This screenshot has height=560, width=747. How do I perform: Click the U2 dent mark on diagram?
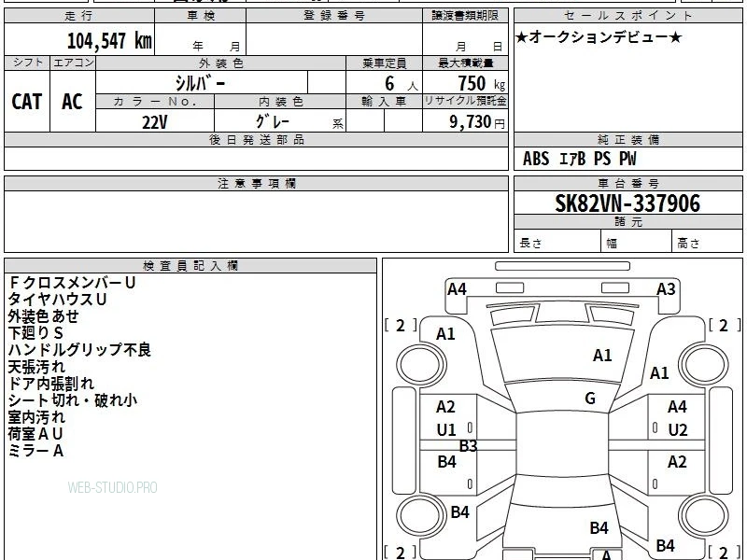[678, 430]
